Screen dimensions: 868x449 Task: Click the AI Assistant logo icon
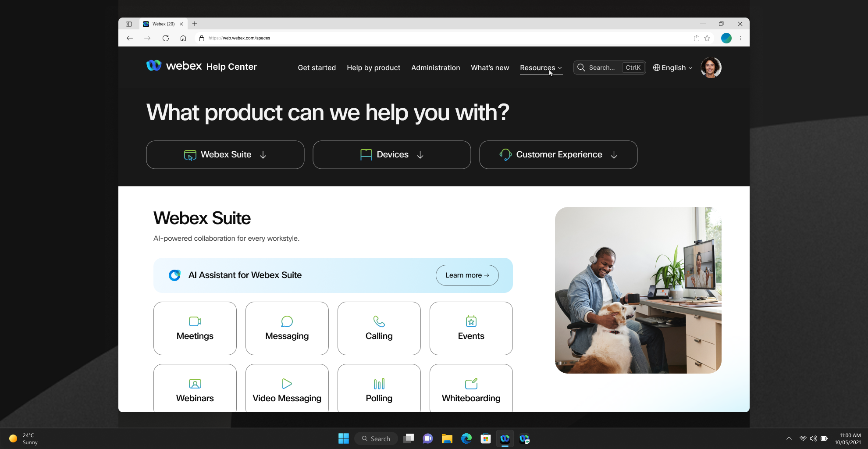pyautogui.click(x=174, y=275)
